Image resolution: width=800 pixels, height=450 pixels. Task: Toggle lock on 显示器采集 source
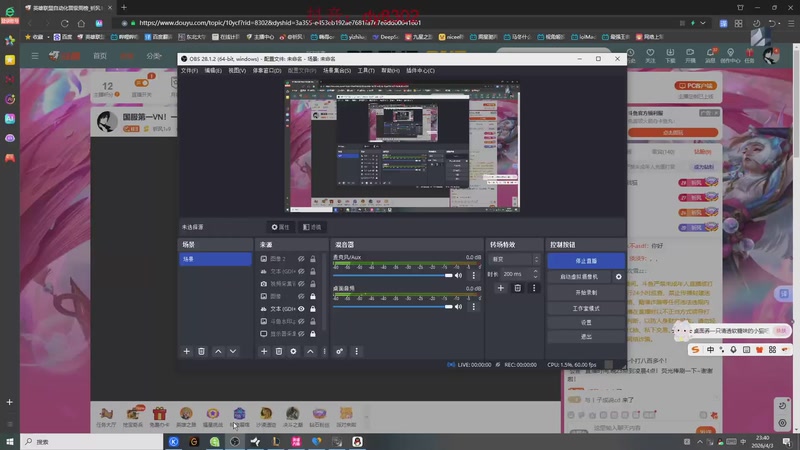tap(313, 334)
